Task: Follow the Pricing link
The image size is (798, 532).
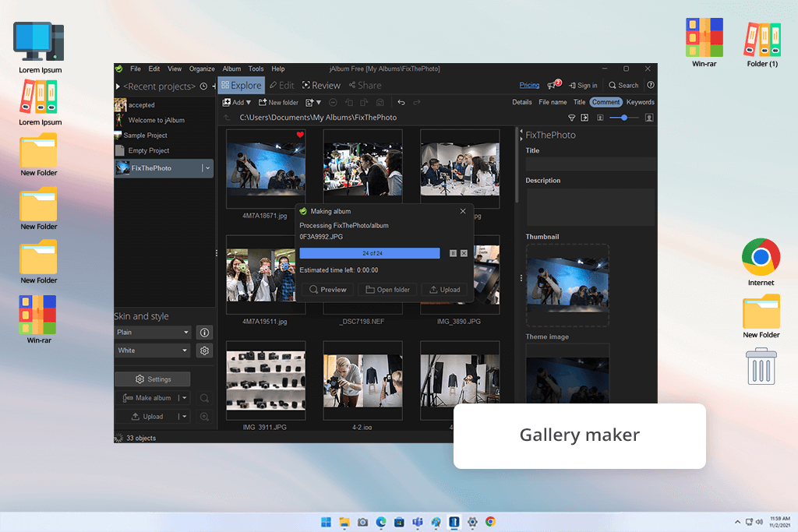Action: point(529,85)
